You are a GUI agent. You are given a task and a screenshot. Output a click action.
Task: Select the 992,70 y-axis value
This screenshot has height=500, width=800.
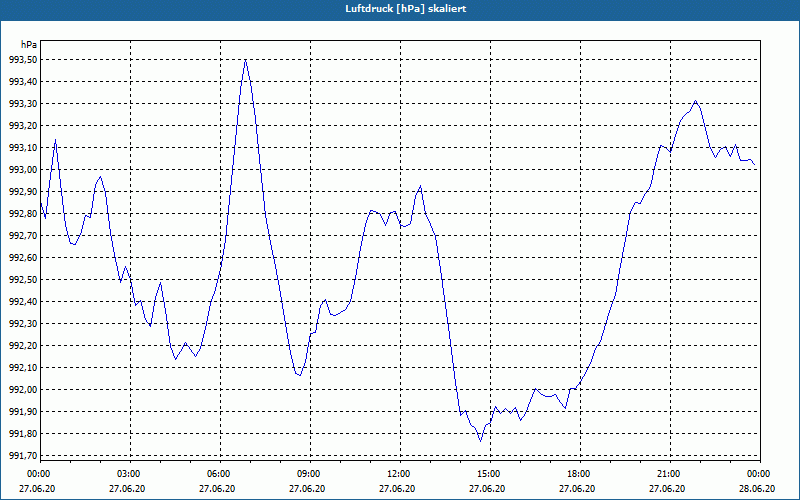(23, 236)
